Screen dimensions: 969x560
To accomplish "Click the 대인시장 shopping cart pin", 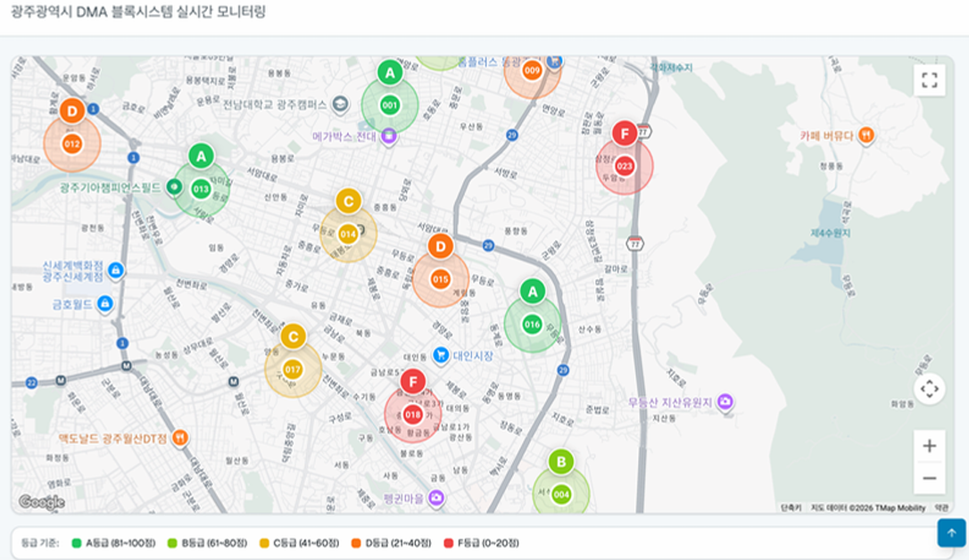I will pyautogui.click(x=441, y=356).
